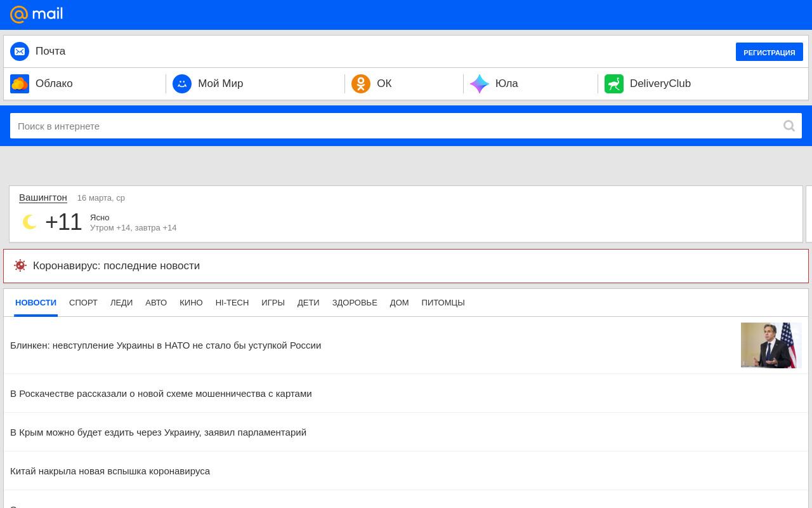This screenshot has height=508, width=812.
Task: Click the Утром +14, завтра +14 forecast
Action: coord(133,227)
